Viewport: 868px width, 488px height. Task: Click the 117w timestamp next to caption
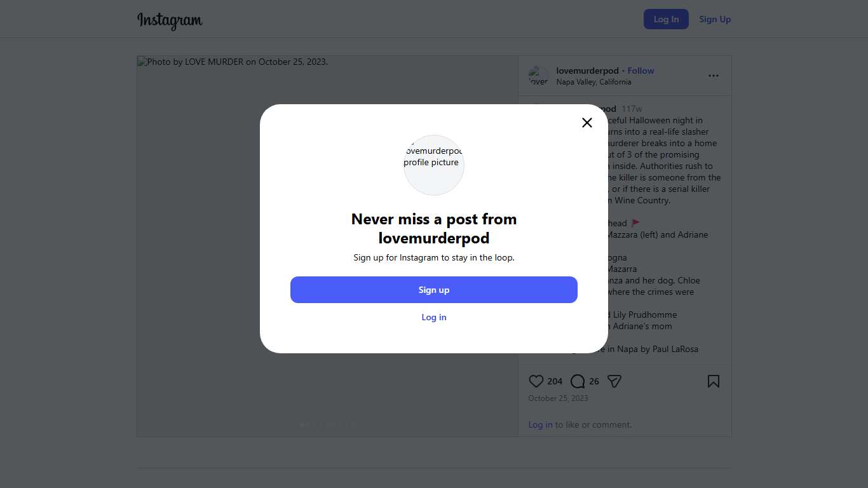(x=632, y=109)
